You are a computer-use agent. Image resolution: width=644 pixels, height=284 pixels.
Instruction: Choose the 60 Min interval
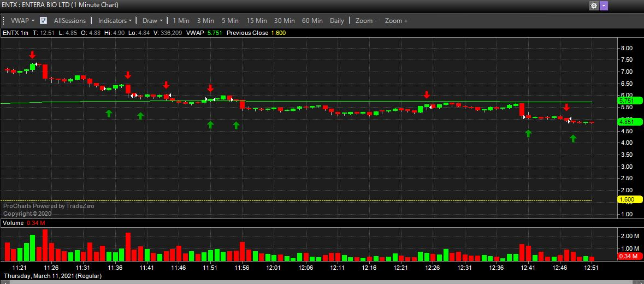click(x=312, y=21)
